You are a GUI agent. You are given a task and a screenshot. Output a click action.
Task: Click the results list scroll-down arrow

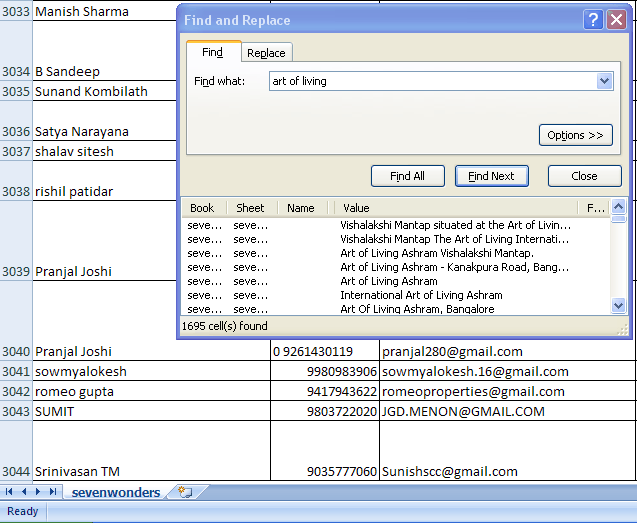[619, 306]
